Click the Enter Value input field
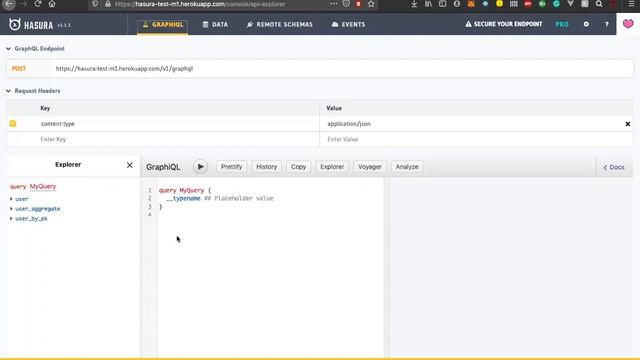The width and height of the screenshot is (640, 360). (476, 139)
